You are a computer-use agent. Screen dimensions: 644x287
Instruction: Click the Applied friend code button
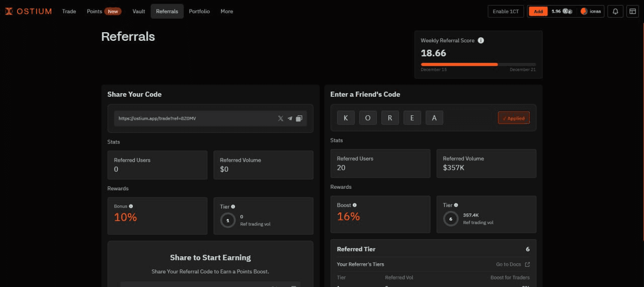coord(513,118)
